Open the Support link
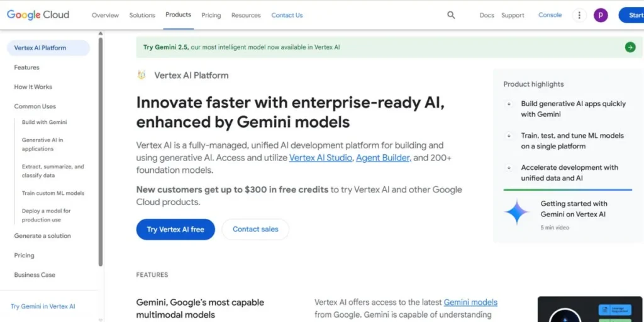 tap(513, 15)
